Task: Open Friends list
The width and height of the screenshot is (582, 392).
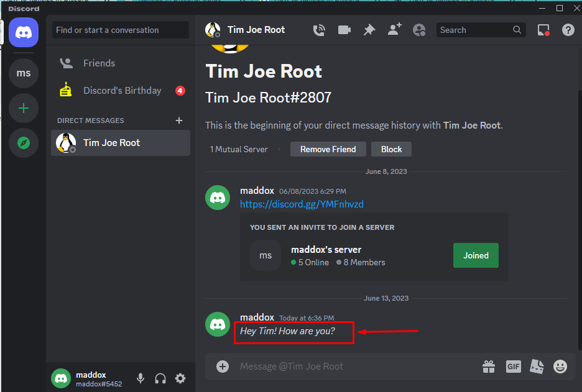Action: click(120, 63)
